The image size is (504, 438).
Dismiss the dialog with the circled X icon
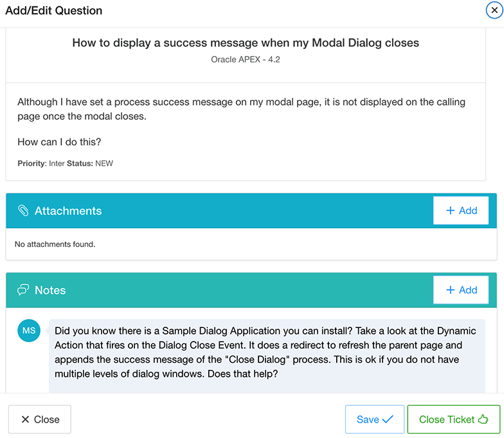pyautogui.click(x=494, y=10)
